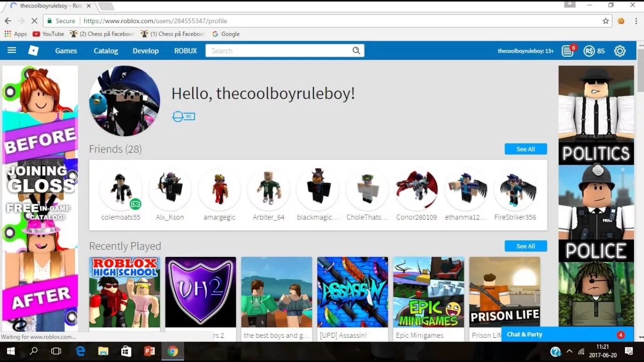
Task: Click the thecoolboyruleboy: 13+ username link
Action: click(526, 51)
